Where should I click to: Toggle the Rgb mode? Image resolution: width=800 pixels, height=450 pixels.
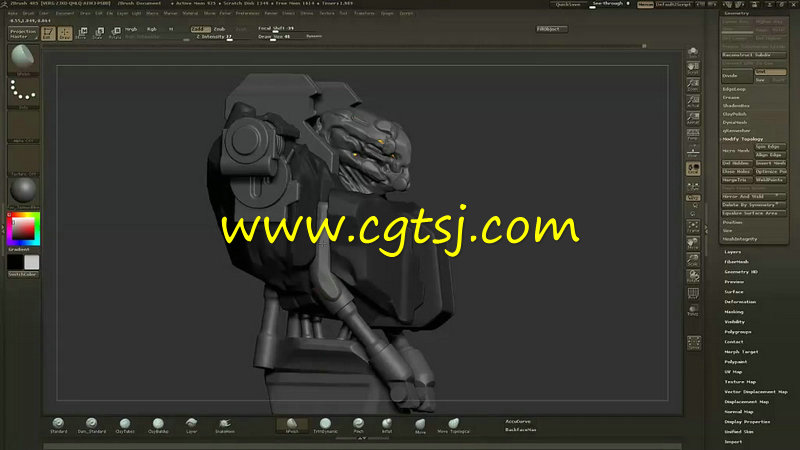point(152,30)
